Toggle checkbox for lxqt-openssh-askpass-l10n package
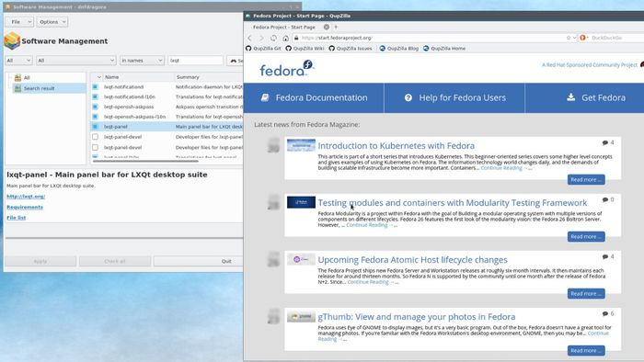This screenshot has height=362, width=644. click(96, 117)
